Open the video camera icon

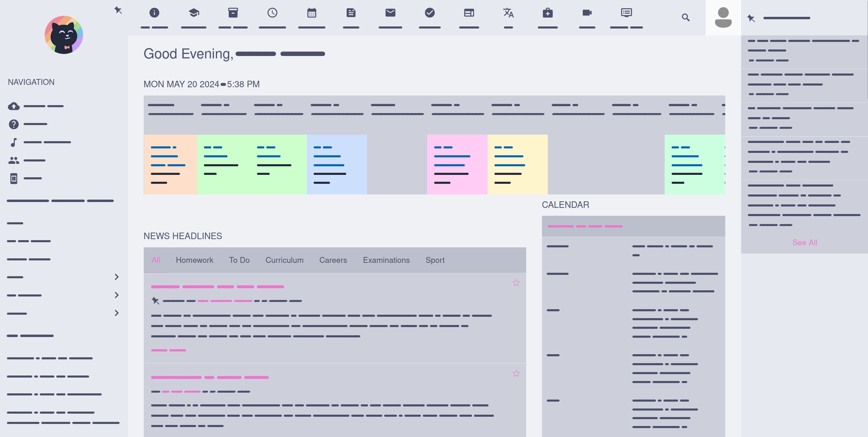[x=587, y=13]
